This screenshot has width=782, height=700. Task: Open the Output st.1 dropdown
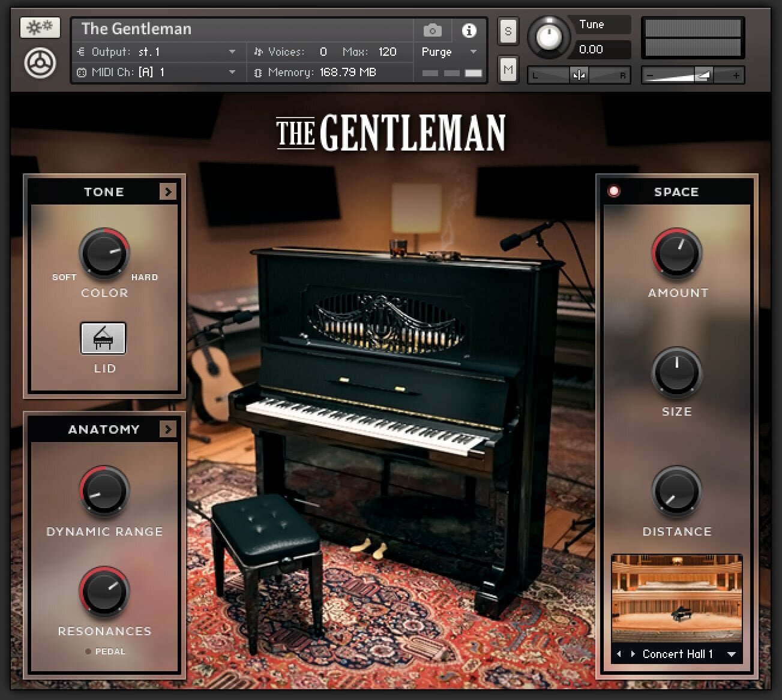click(233, 52)
